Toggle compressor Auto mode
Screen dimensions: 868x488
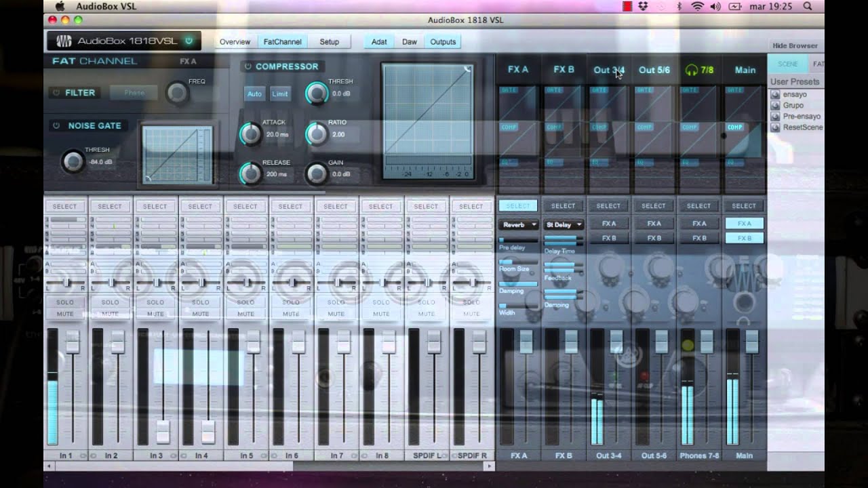254,94
